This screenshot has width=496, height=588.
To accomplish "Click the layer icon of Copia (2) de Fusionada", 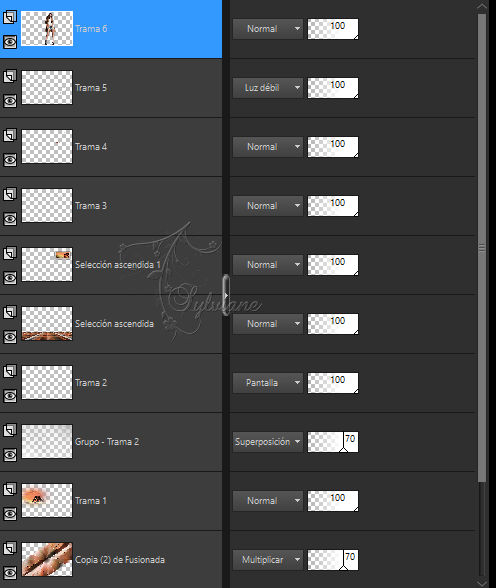I will 10,548.
